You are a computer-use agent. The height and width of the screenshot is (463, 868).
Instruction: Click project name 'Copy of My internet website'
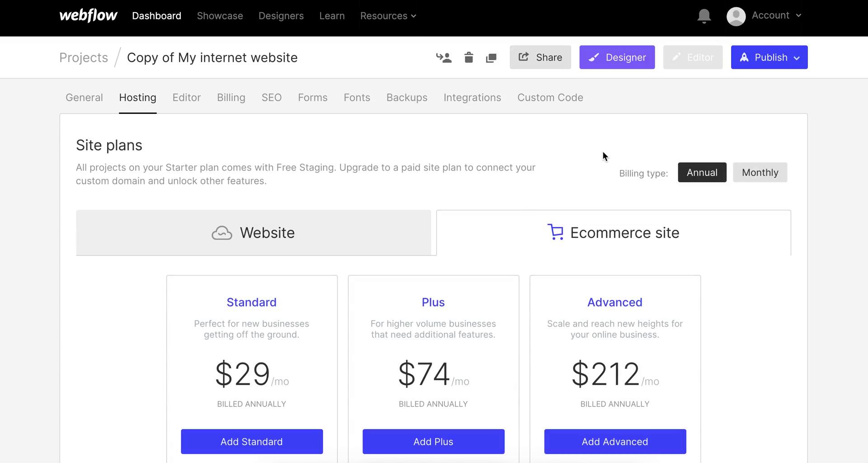coord(212,57)
